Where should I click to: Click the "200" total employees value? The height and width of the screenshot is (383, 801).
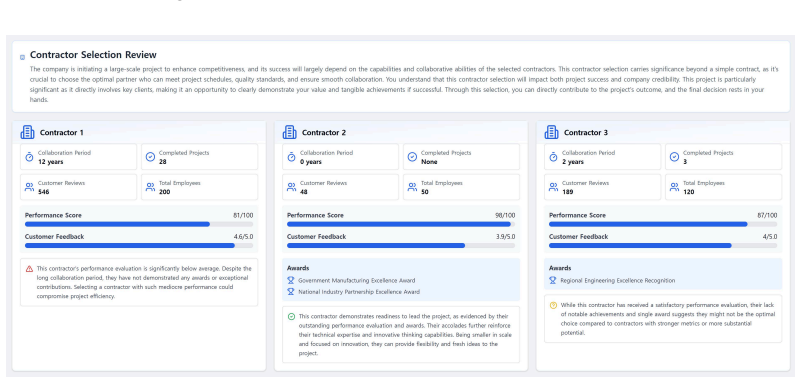pos(164,192)
